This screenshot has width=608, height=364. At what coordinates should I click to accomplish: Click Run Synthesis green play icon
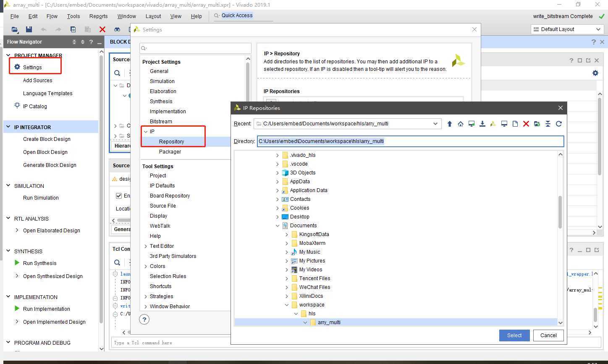click(x=17, y=263)
